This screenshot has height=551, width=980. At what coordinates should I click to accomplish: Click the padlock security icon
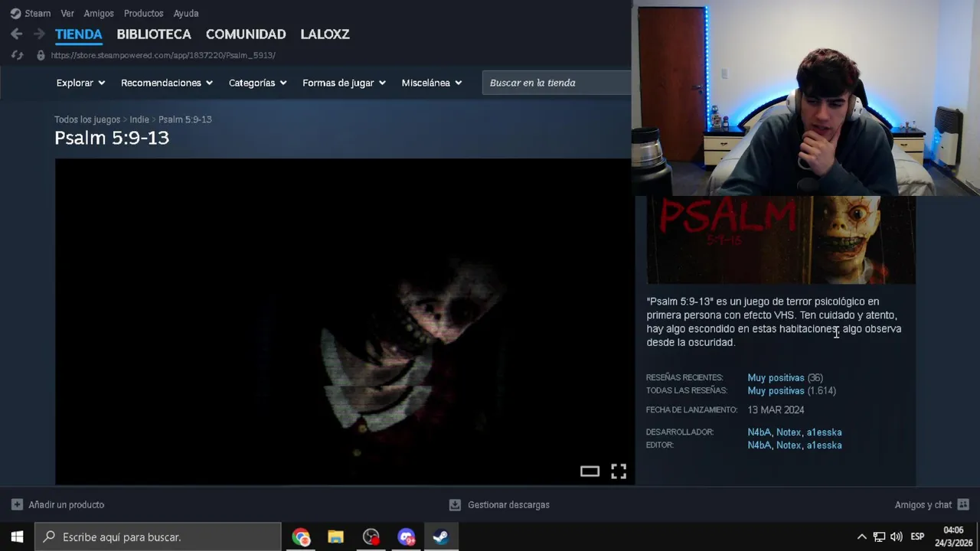[41, 55]
